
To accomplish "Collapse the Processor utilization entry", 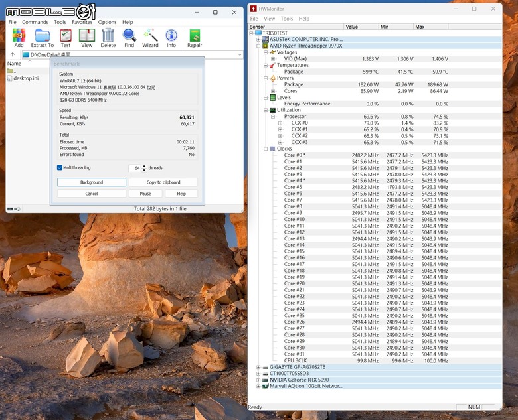I will pos(273,117).
